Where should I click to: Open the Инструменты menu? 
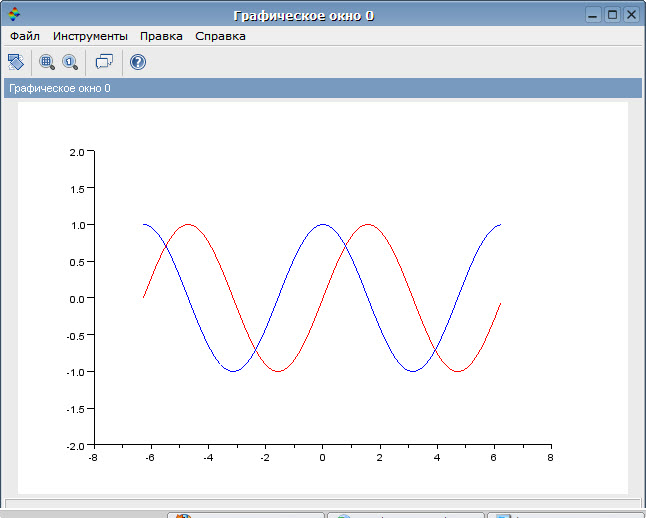click(x=90, y=36)
